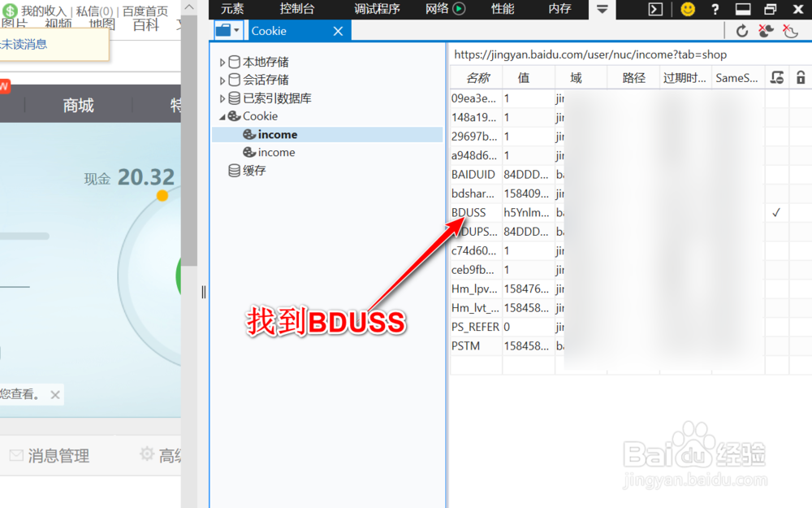Click the undock window icon
The image size is (812, 508).
point(771,9)
